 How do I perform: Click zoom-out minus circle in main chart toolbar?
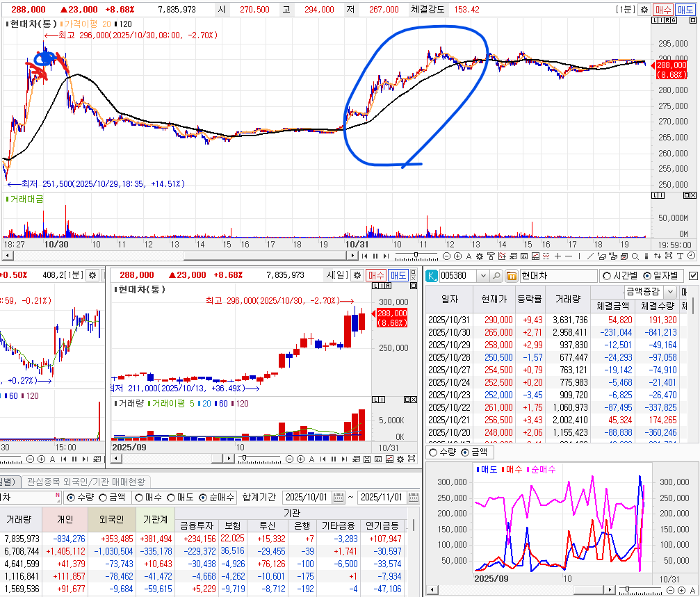446,256
